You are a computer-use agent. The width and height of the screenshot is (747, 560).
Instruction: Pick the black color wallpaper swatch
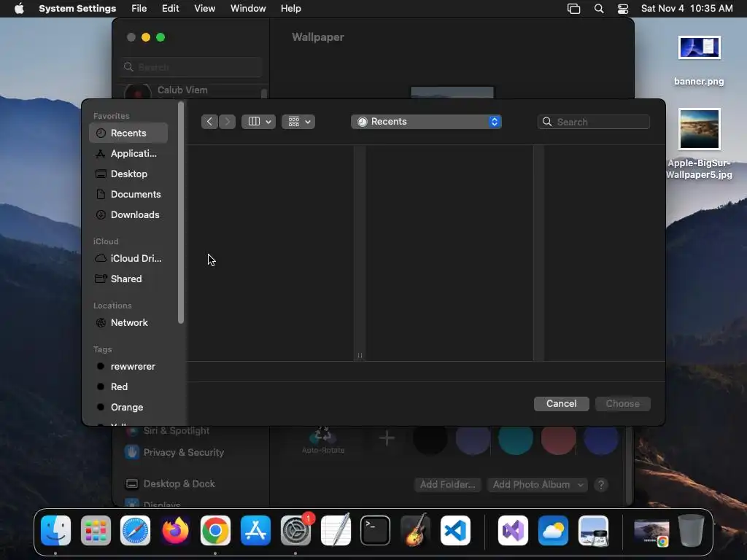pyautogui.click(x=430, y=438)
